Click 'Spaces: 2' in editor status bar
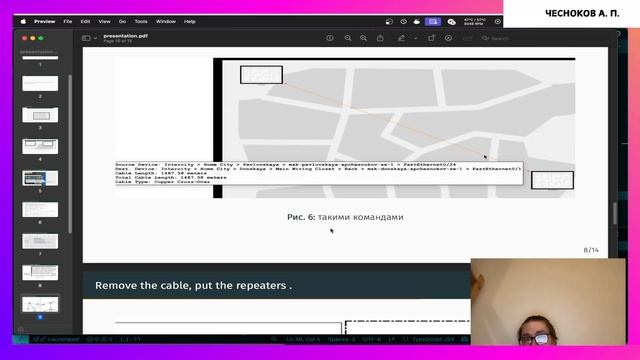 (341, 339)
